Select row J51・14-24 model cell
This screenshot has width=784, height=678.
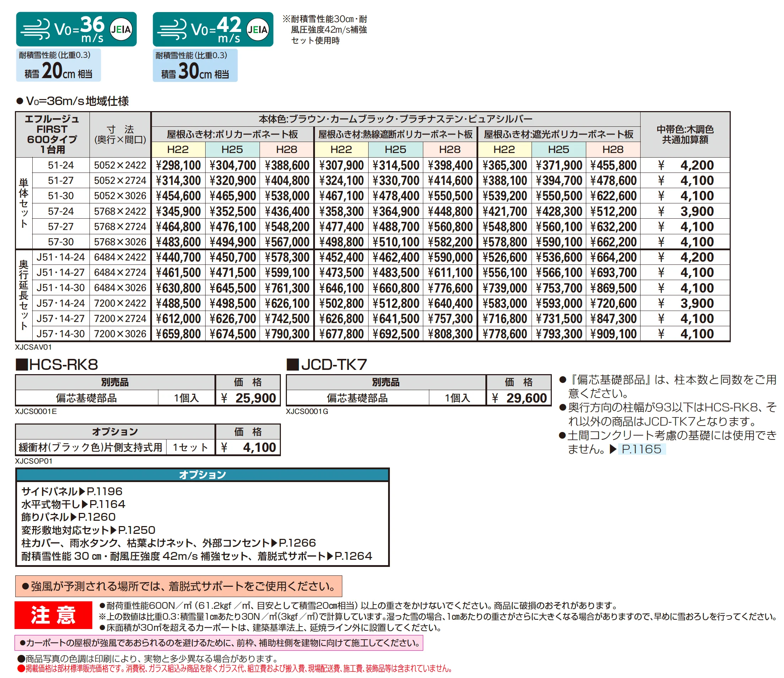(61, 257)
